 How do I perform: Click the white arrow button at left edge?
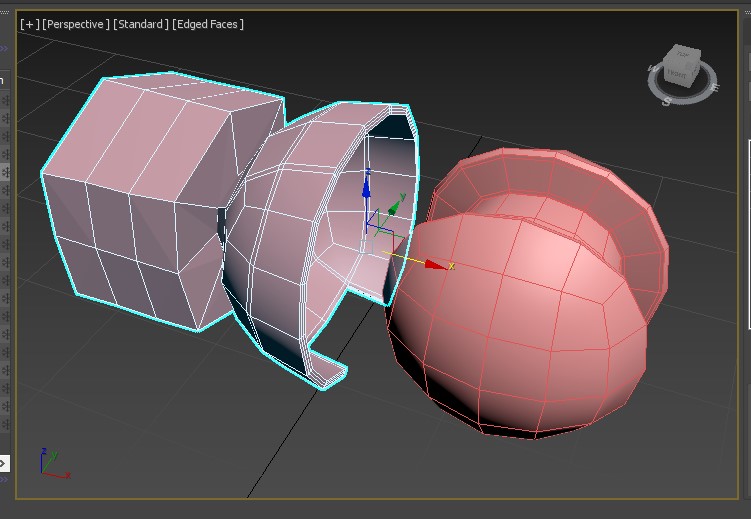click(3, 463)
